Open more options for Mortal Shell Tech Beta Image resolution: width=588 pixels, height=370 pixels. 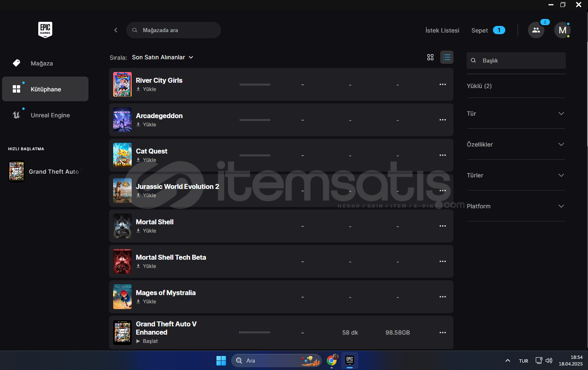tap(443, 261)
